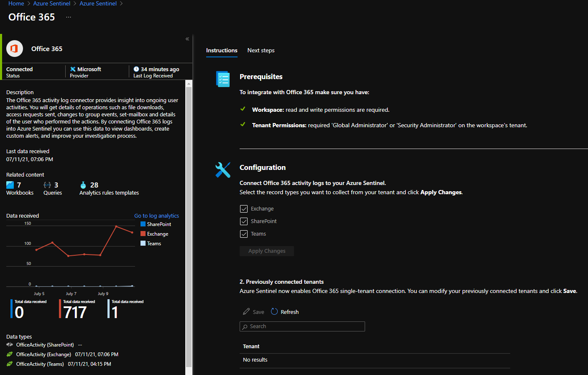This screenshot has width=588, height=375.
Task: Open the Workbooks related content icon
Action: [x=9, y=184]
